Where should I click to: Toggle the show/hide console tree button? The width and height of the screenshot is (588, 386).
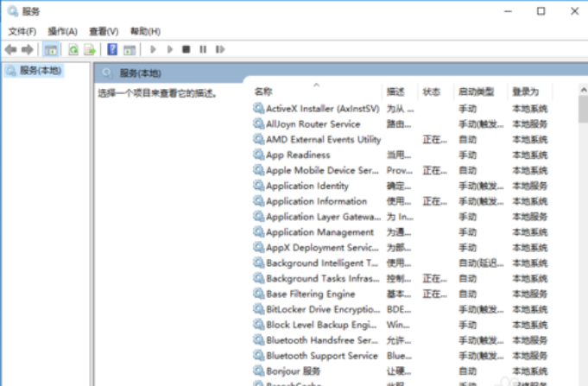(51, 50)
